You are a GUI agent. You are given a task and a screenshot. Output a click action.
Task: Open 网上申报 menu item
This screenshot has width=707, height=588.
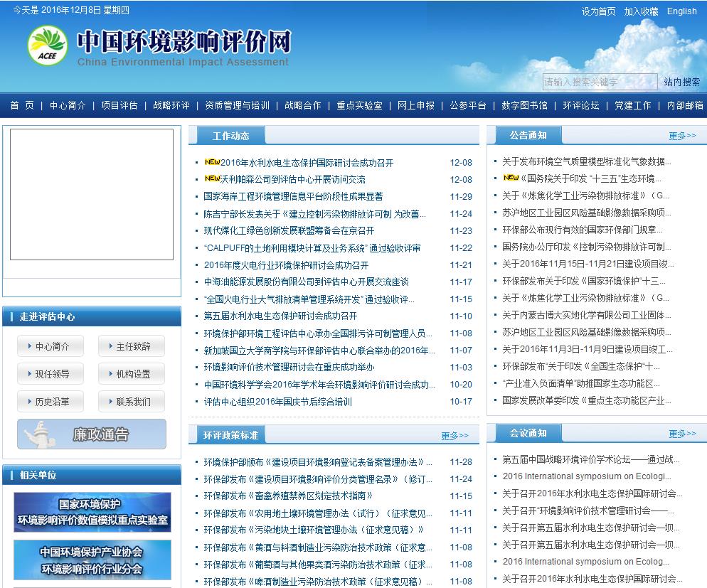click(415, 105)
